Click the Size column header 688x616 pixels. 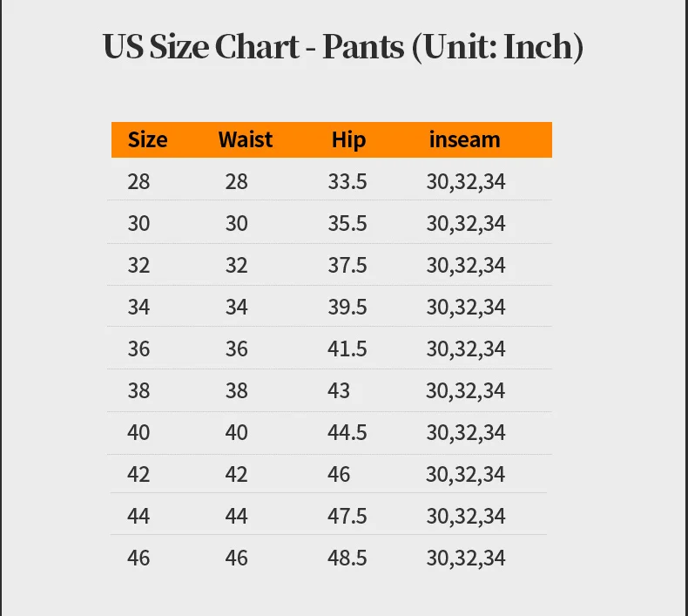(147, 139)
